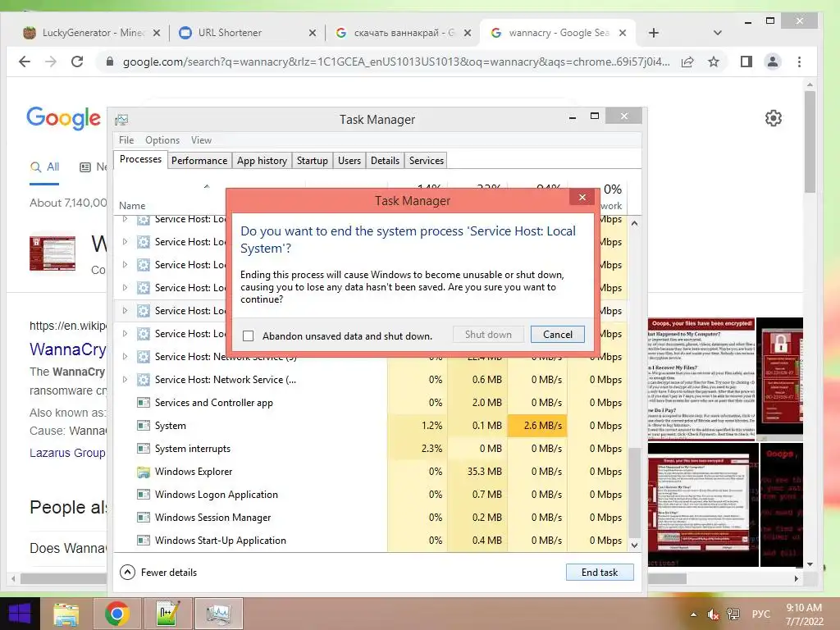Image resolution: width=840 pixels, height=630 pixels.
Task: Open the Chrome profile avatar
Action: pos(773,62)
